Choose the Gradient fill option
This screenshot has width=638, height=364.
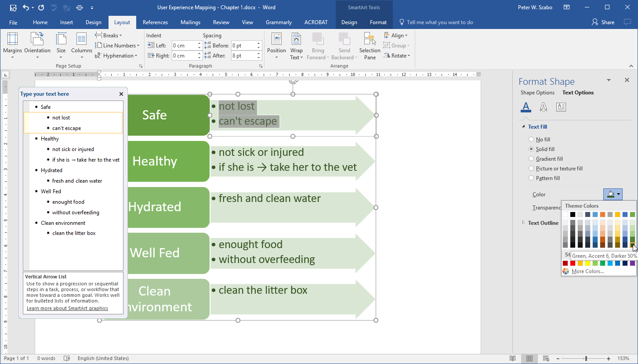[531, 159]
